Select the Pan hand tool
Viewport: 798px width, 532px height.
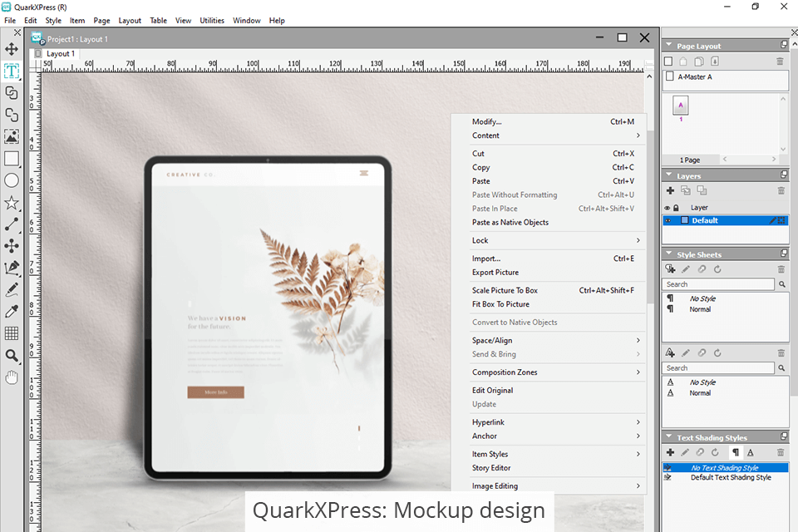[11, 377]
